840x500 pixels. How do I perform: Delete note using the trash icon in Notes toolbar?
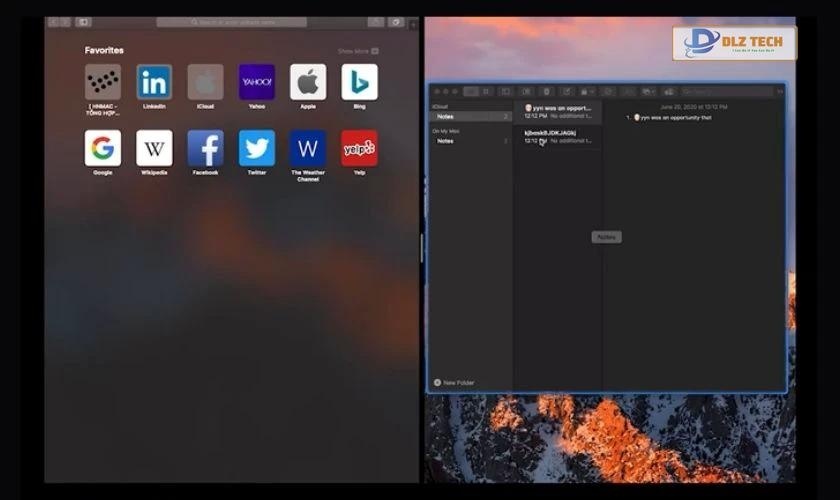(546, 91)
